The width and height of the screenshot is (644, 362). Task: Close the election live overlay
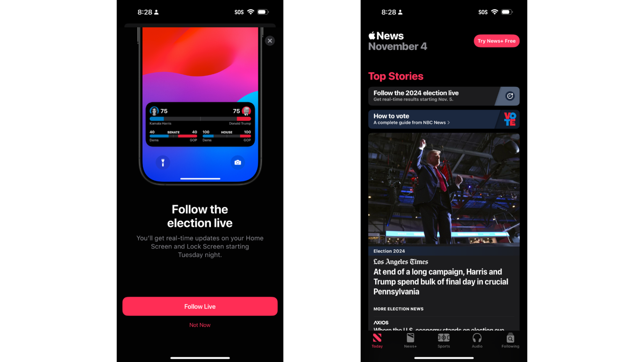[270, 41]
